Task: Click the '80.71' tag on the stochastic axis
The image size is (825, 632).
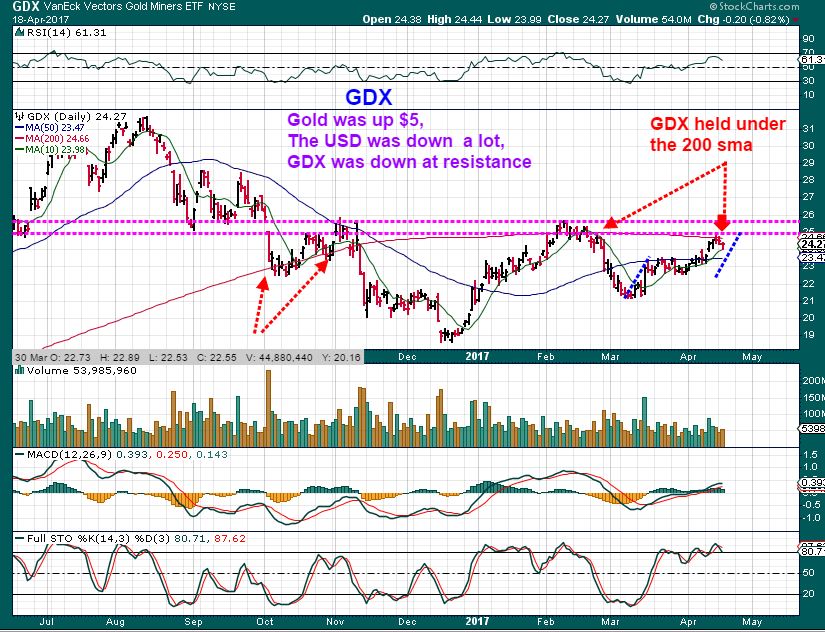Action: [813, 552]
